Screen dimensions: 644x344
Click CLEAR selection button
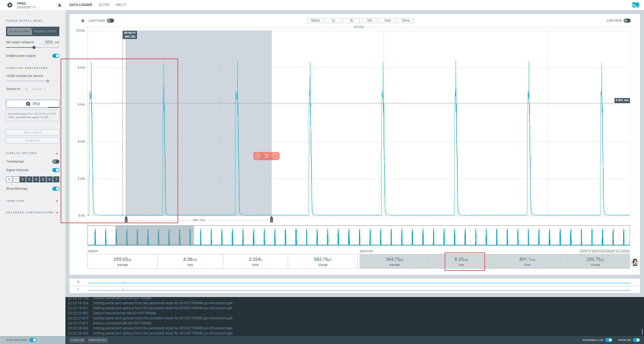pos(625,251)
